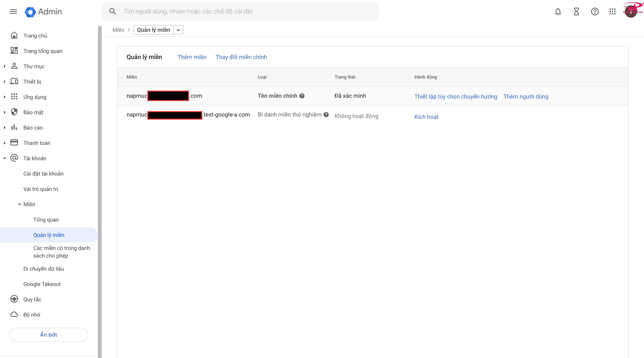Click the Thêm miền link
The height and width of the screenshot is (358, 644).
(x=192, y=57)
